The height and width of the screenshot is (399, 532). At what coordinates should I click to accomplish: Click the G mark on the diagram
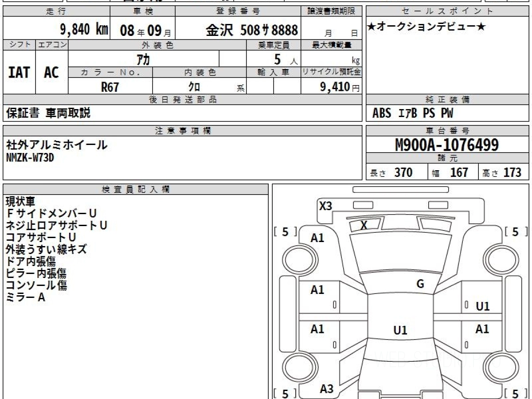coord(420,284)
